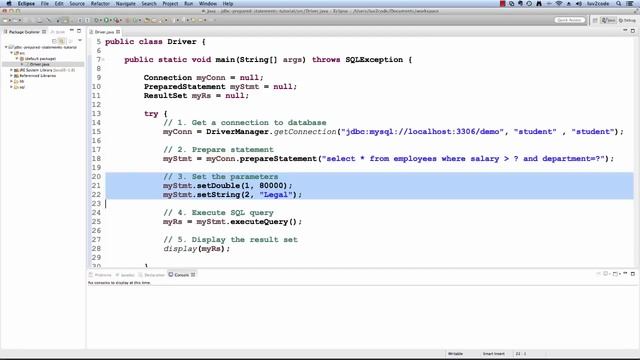Expand the lib folder in Package Explorer
The height and width of the screenshot is (360, 640).
(x=11, y=81)
